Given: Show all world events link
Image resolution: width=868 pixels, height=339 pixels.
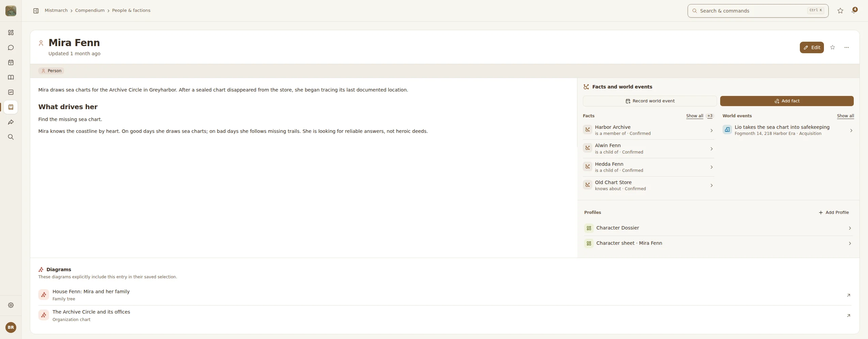Looking at the screenshot, I should click(845, 116).
